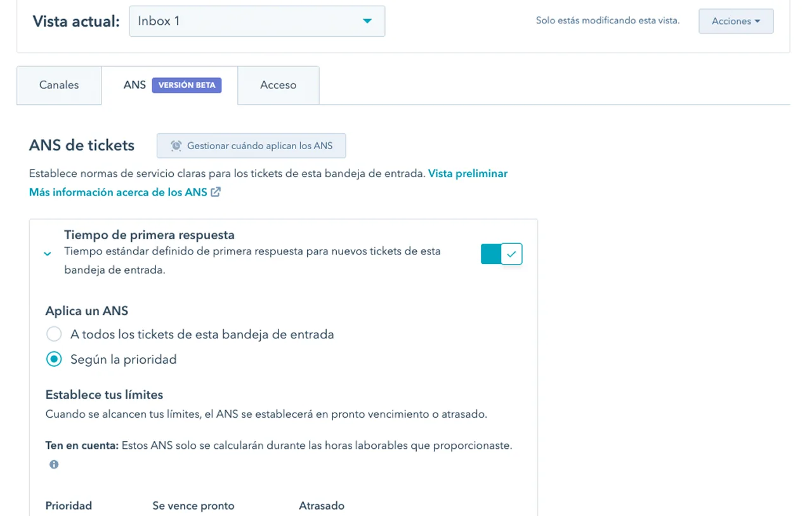Image resolution: width=812 pixels, height=516 pixels.
Task: Click the info icon below Ten en cuenta
Action: tap(54, 465)
